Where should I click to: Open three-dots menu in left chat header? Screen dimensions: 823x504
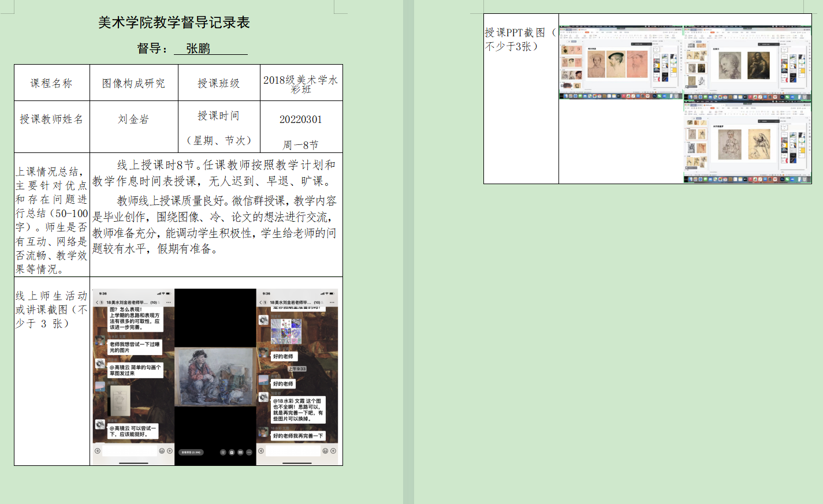point(169,303)
